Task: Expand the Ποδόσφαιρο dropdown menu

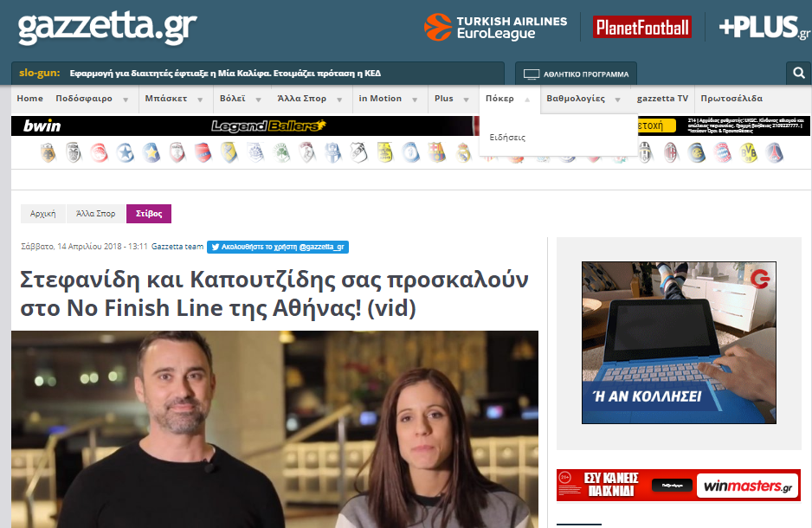Action: tap(91, 99)
